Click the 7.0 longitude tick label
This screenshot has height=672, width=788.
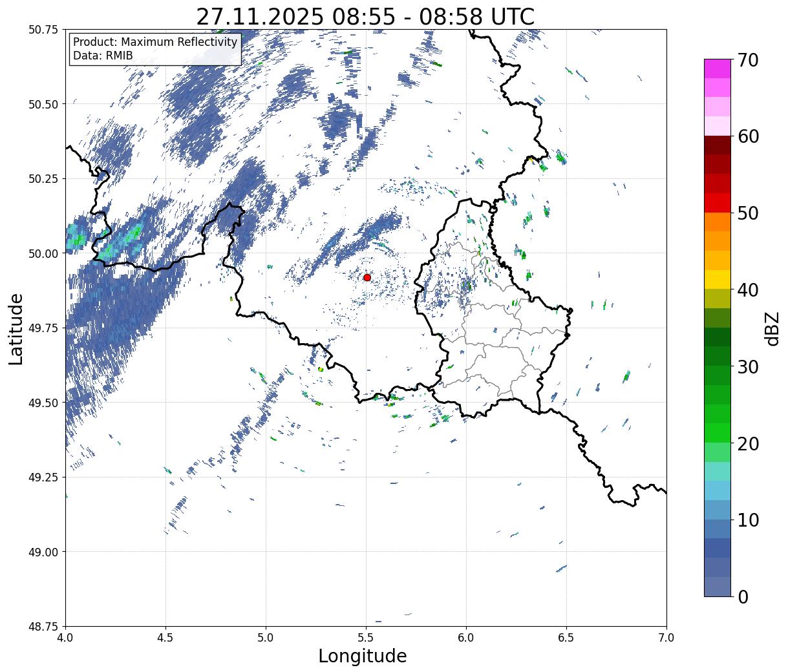666,638
